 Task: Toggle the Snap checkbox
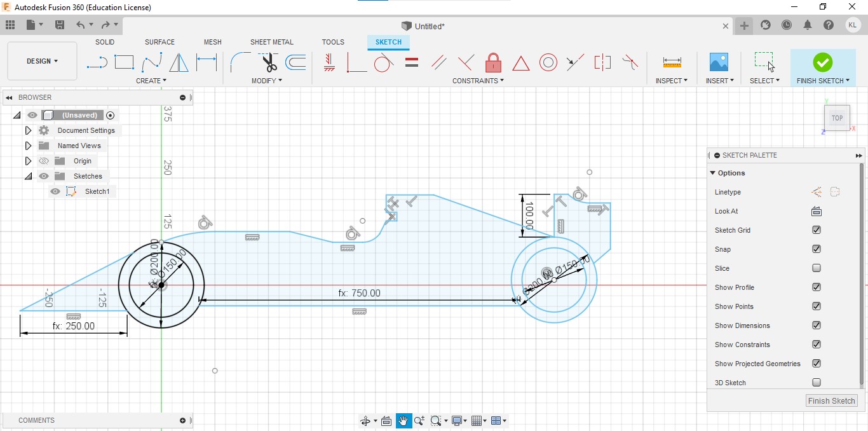(x=817, y=249)
